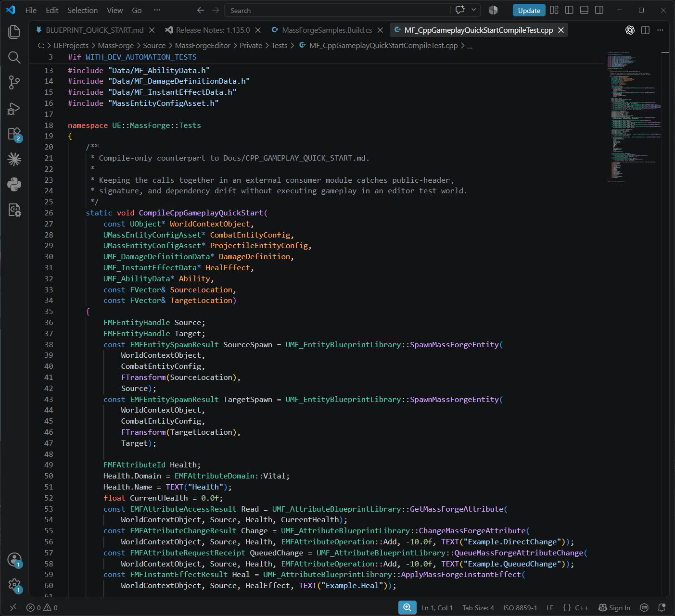This screenshot has height=616, width=675.
Task: Click the C# hexagon status bar icon
Action: 644,607
